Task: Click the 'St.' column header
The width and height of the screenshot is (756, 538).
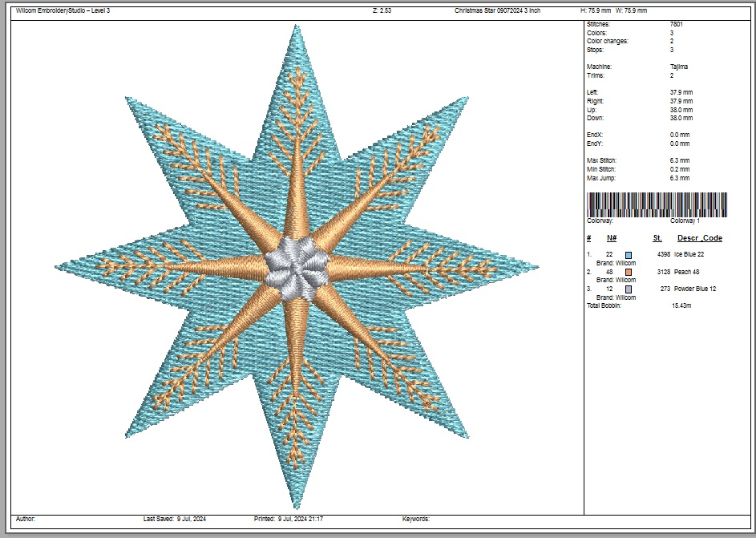Action: point(657,238)
